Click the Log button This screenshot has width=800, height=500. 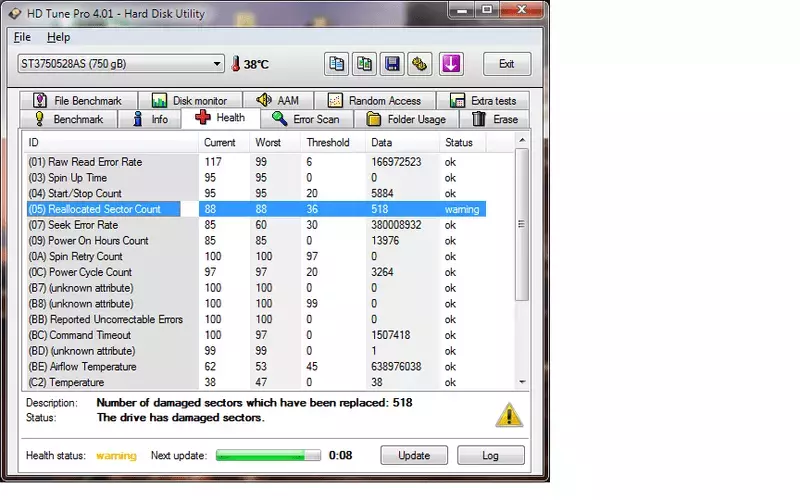[490, 455]
